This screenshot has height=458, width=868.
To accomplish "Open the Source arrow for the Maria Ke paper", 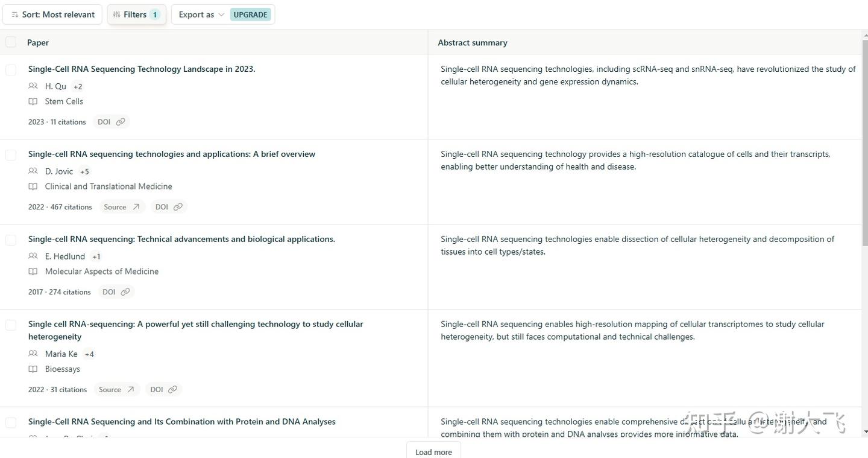I will pos(131,390).
